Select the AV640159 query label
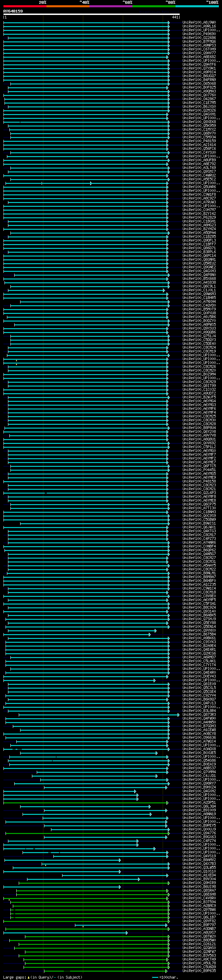This screenshot has height=980, width=222. [x=13, y=11]
